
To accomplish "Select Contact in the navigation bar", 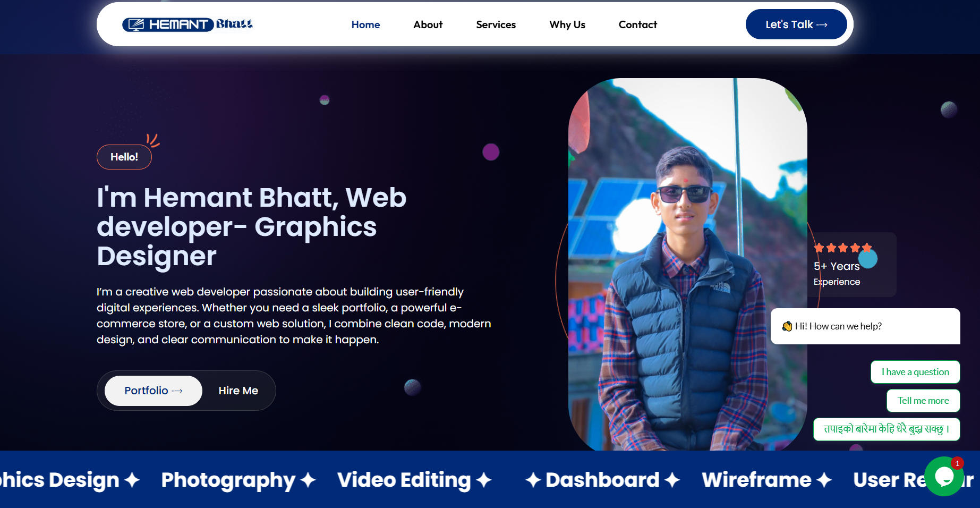I will pyautogui.click(x=637, y=24).
